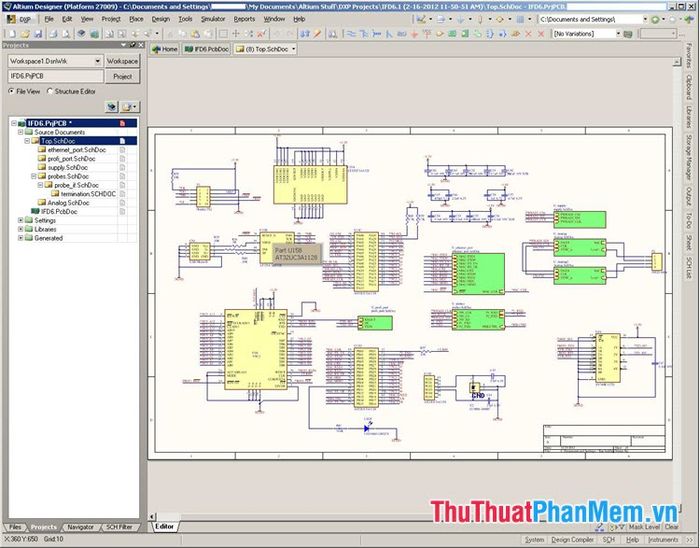The image size is (700, 548).
Task: Select the Place Sheet Symbol tool
Action: 452,34
